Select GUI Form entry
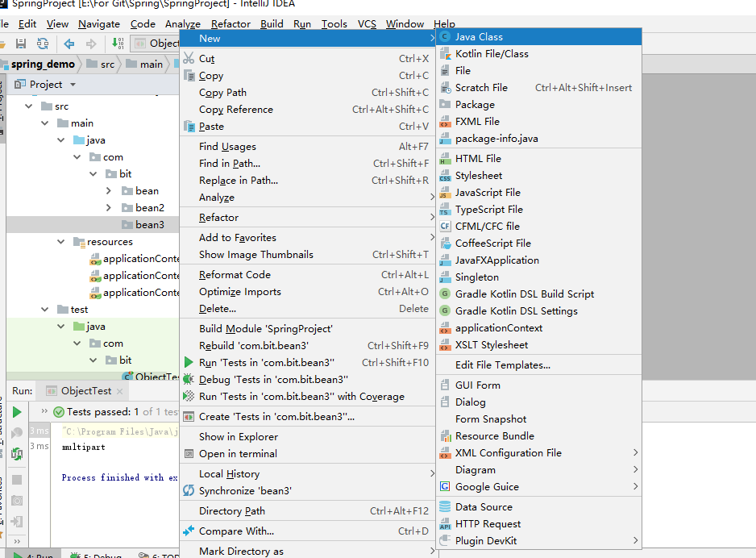Viewport: 756px width, 558px height. click(x=538, y=385)
